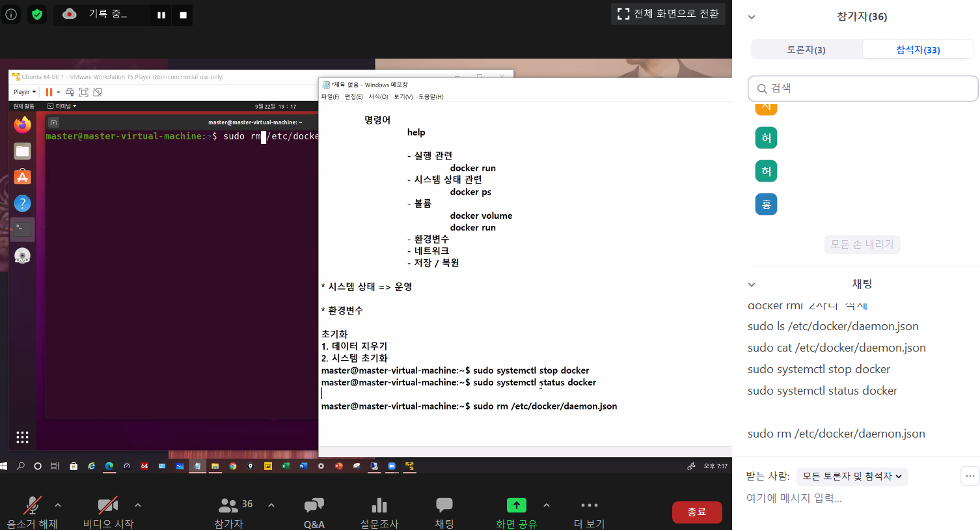Open the recipient dropdown 모든 토론자 및 참석자
This screenshot has height=530, width=980.
tap(852, 477)
